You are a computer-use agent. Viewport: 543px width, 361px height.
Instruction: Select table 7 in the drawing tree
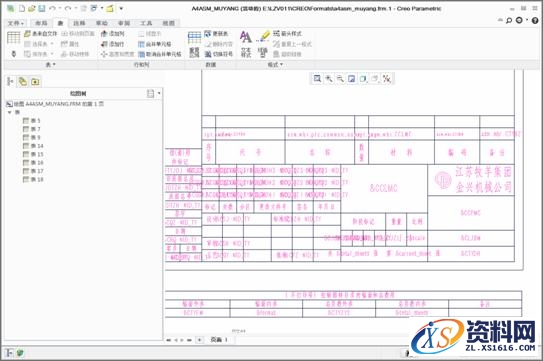[x=32, y=129]
